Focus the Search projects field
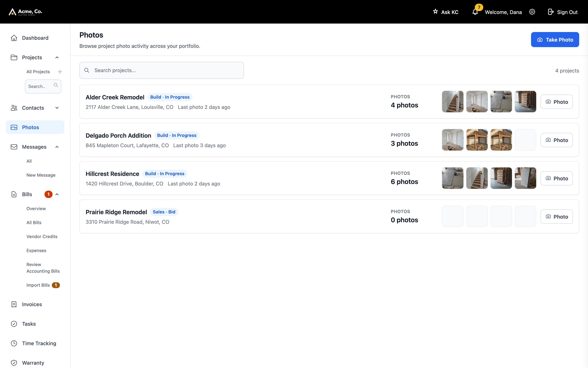The width and height of the screenshot is (588, 368). click(x=162, y=70)
